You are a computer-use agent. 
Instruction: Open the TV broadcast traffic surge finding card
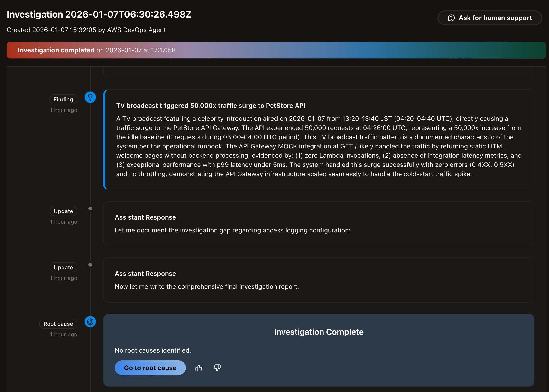click(319, 140)
